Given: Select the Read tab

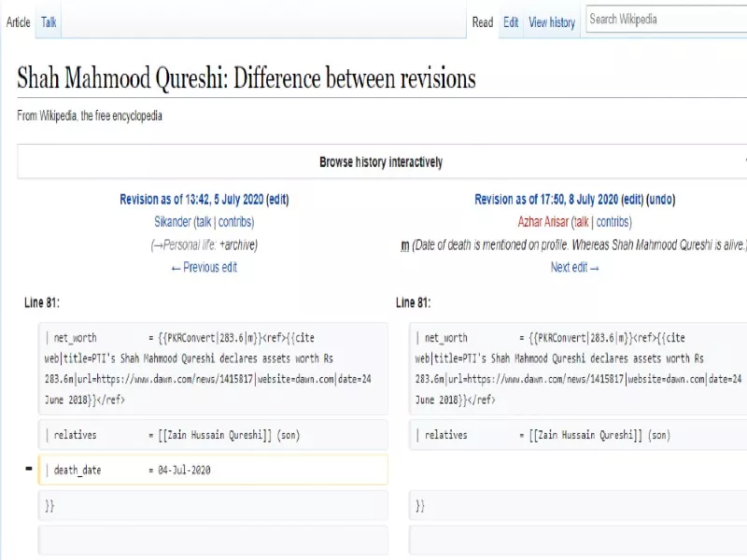Looking at the screenshot, I should [483, 22].
